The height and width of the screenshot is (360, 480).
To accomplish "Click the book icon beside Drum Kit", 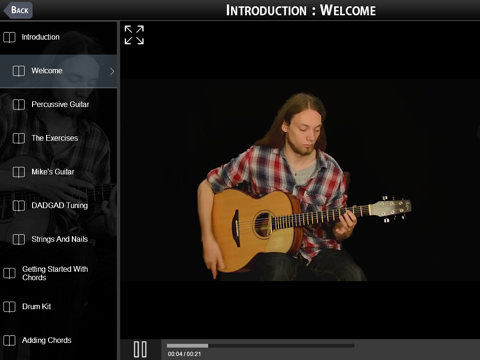I will click(9, 307).
